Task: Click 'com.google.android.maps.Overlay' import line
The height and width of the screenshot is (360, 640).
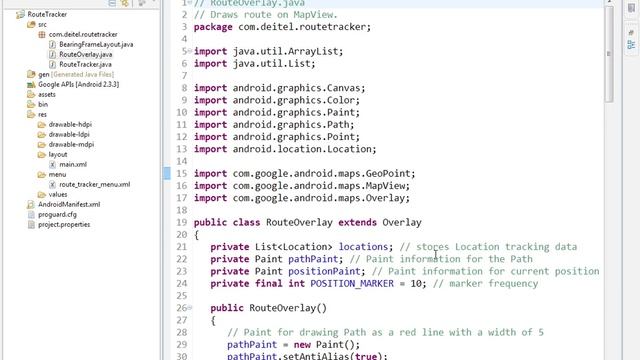Action: coord(302,198)
